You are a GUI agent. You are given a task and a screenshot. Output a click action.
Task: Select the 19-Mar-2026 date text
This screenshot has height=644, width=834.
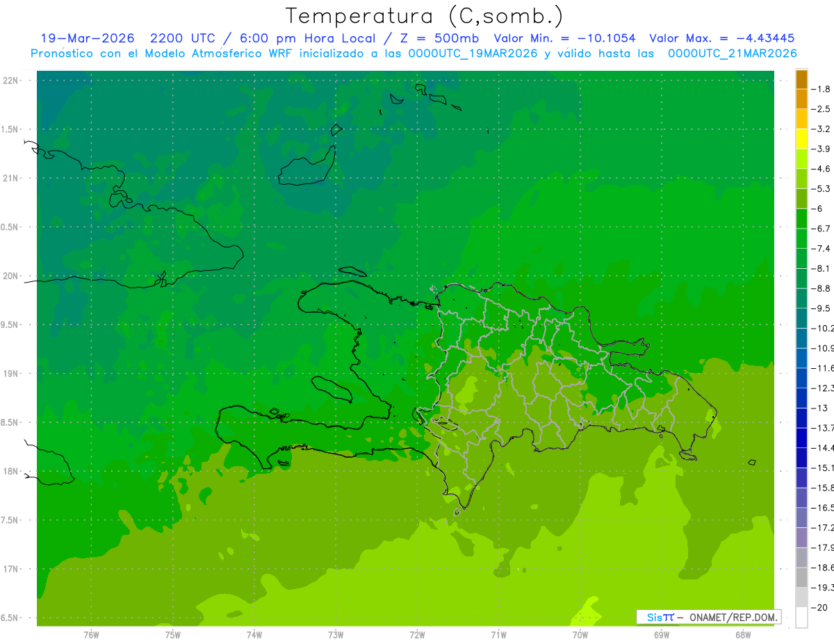pyautogui.click(x=87, y=39)
